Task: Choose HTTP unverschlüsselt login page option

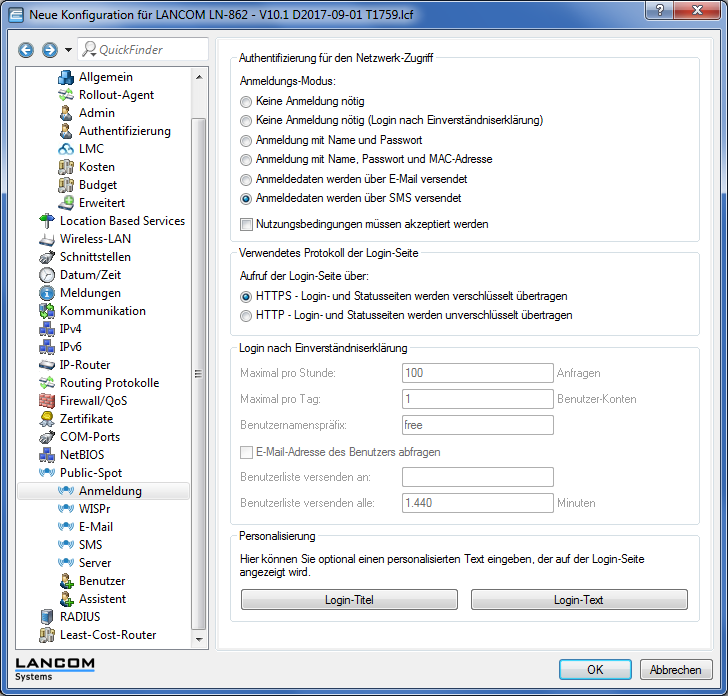Action: tap(247, 315)
